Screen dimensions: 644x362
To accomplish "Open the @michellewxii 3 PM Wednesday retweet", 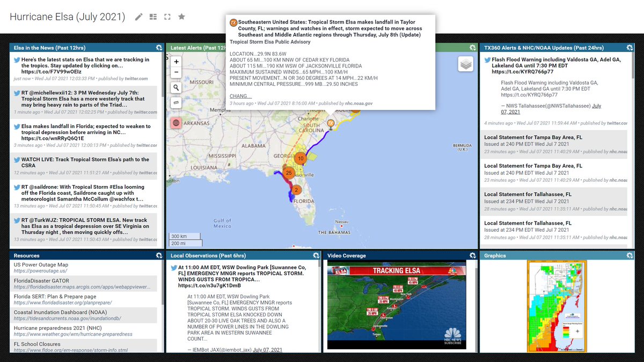I will 83,99.
